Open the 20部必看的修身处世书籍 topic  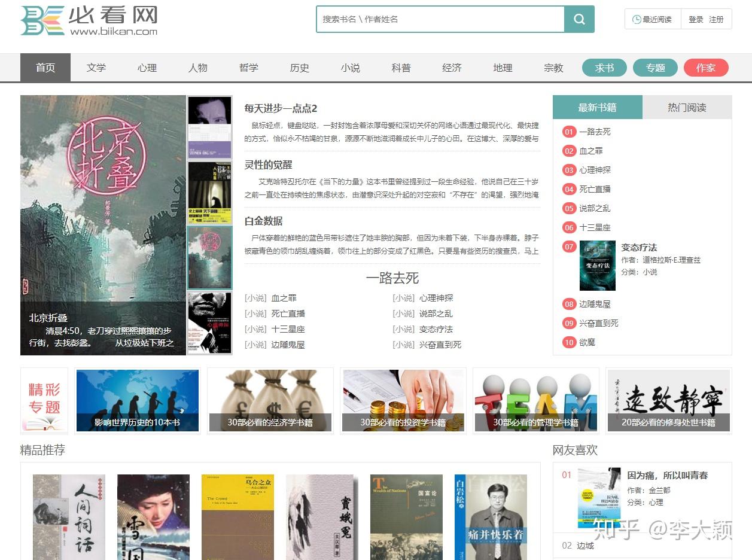tap(669, 400)
